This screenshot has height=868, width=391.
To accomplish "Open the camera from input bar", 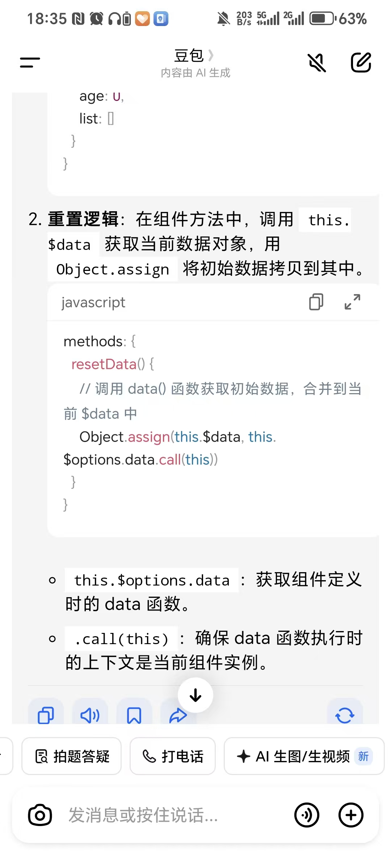I will point(40,815).
